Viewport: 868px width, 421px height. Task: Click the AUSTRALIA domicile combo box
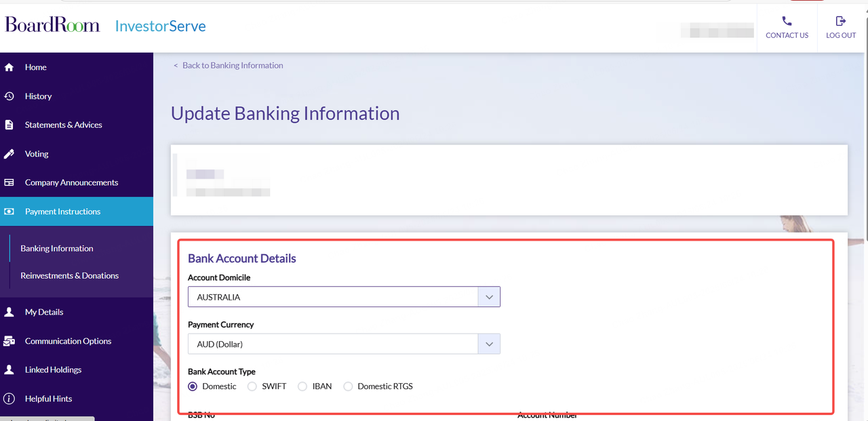pos(344,297)
